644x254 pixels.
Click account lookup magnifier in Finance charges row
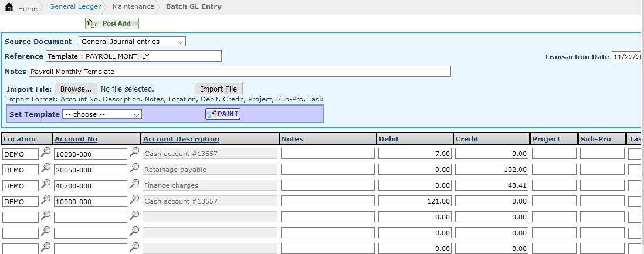tap(134, 184)
